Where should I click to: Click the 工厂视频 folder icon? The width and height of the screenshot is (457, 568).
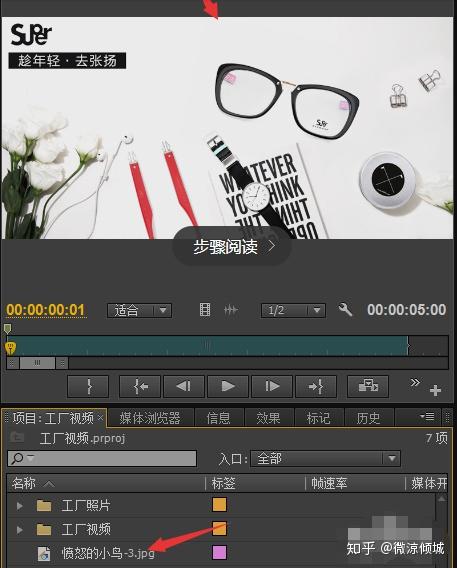44,529
